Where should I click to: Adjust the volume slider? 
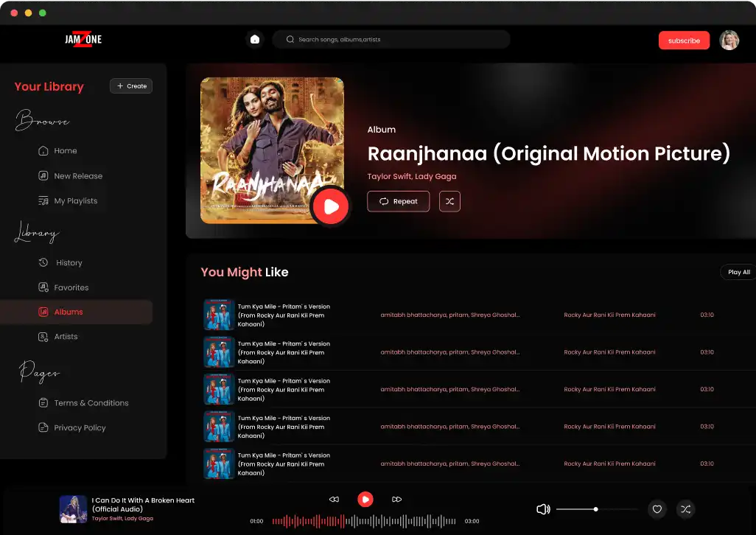(x=597, y=509)
